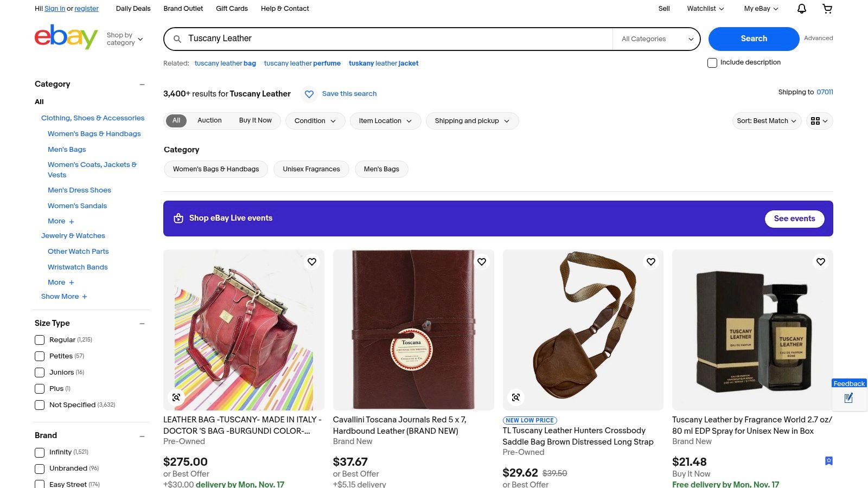Click the heart icon next to Save this search

309,94
